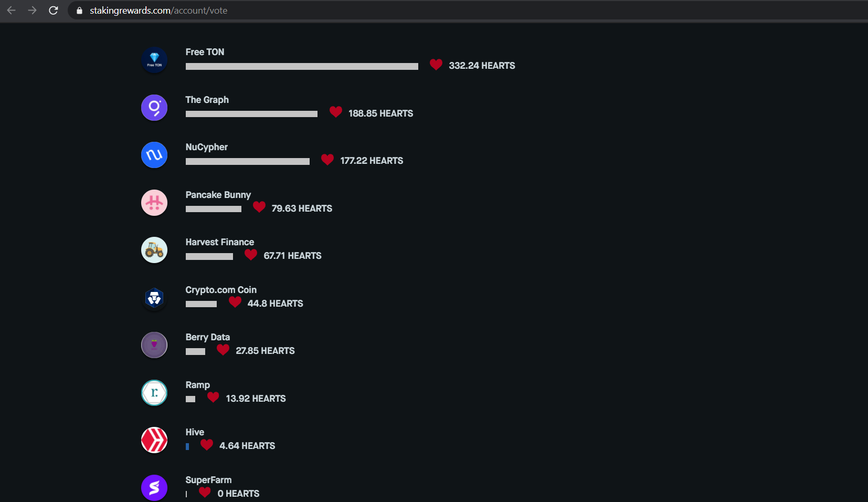Click the Crypto.com Coin logo icon
868x502 pixels.
(x=154, y=298)
